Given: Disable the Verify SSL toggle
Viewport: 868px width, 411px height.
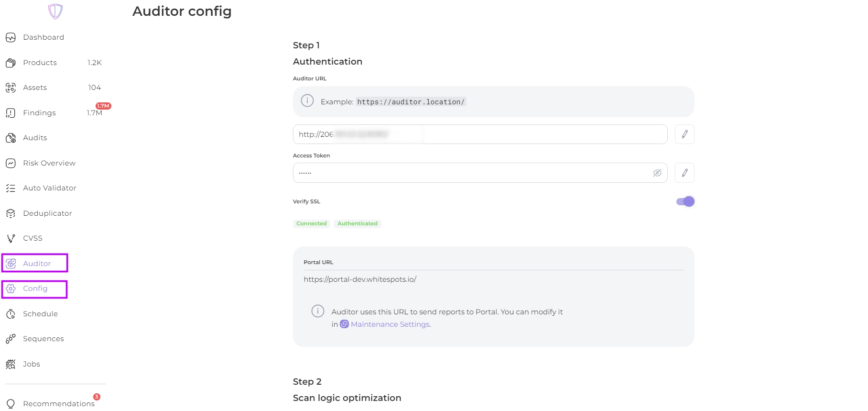Looking at the screenshot, I should (x=685, y=201).
